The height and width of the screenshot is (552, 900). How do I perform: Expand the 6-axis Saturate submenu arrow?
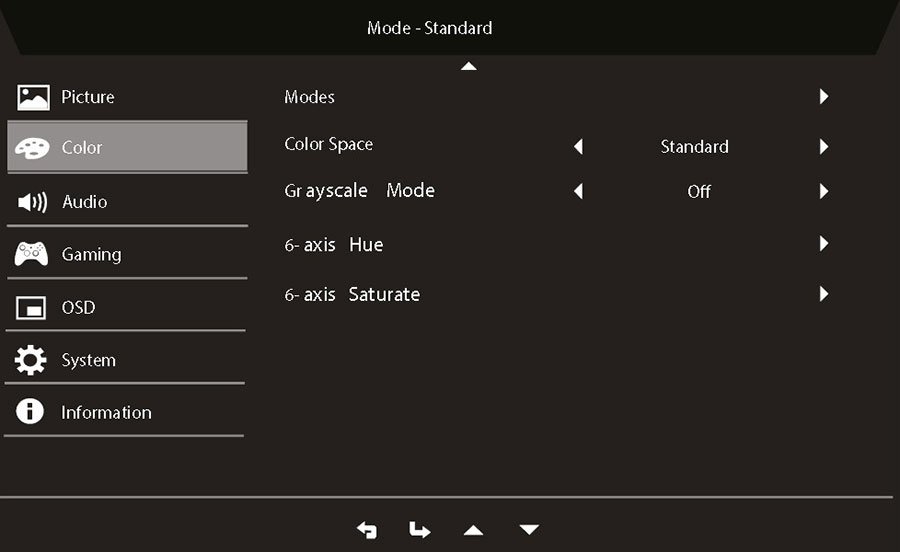(x=824, y=294)
